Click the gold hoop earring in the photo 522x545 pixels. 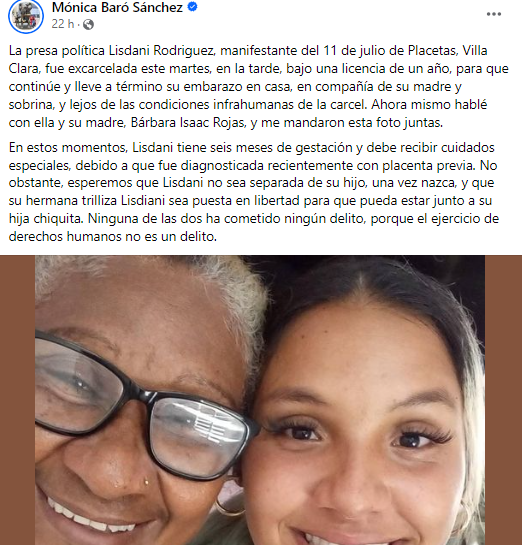(229, 506)
